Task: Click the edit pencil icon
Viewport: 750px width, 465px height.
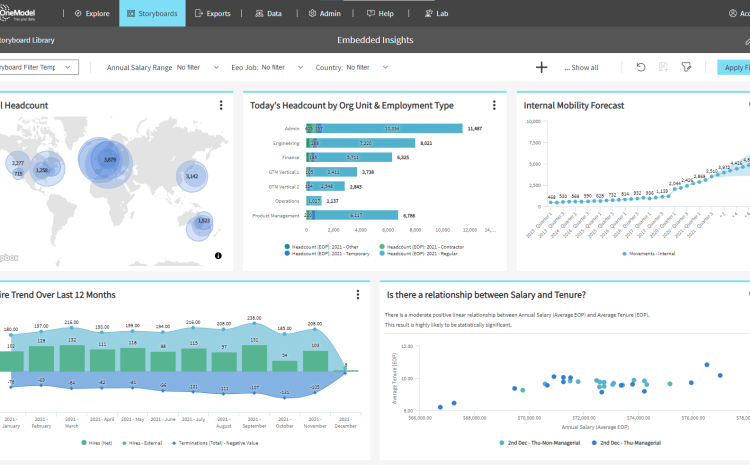Action: (747, 41)
